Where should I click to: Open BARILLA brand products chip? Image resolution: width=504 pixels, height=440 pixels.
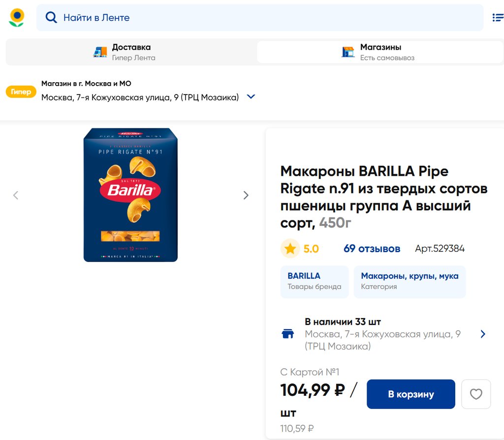pyautogui.click(x=314, y=282)
